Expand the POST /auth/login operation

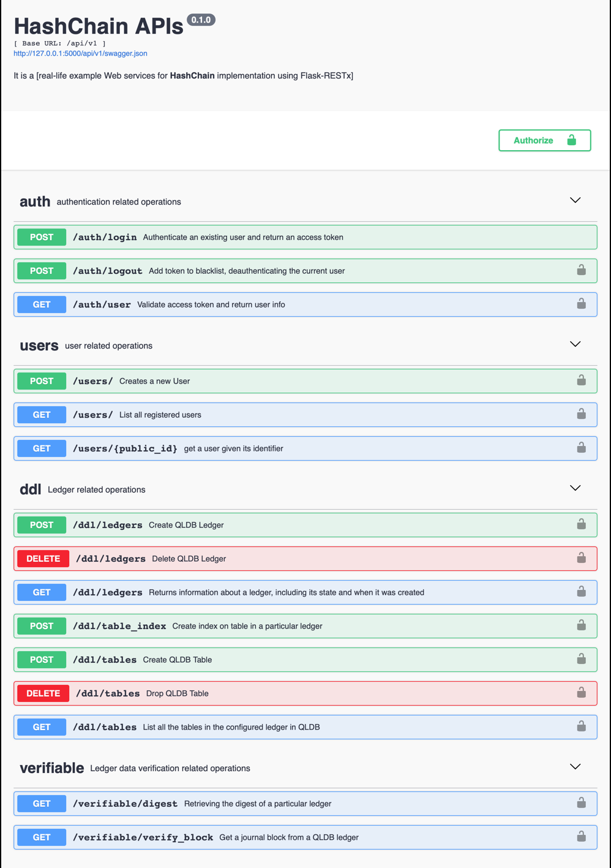[305, 237]
